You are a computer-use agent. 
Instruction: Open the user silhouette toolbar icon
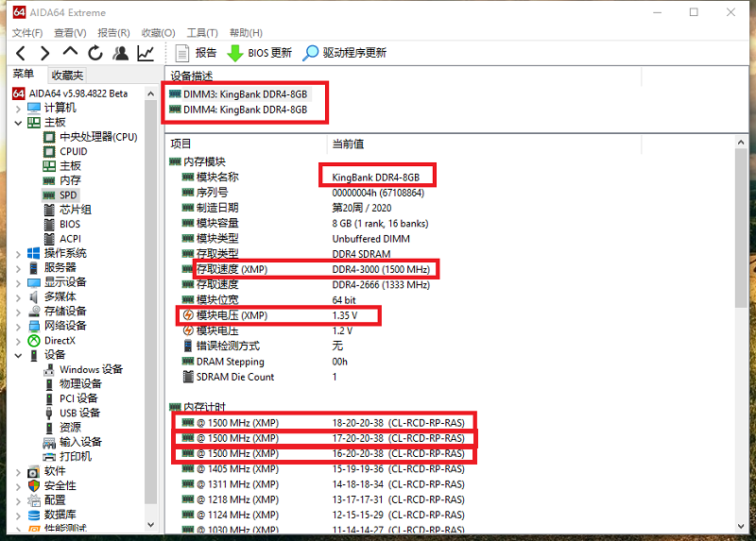click(x=121, y=53)
